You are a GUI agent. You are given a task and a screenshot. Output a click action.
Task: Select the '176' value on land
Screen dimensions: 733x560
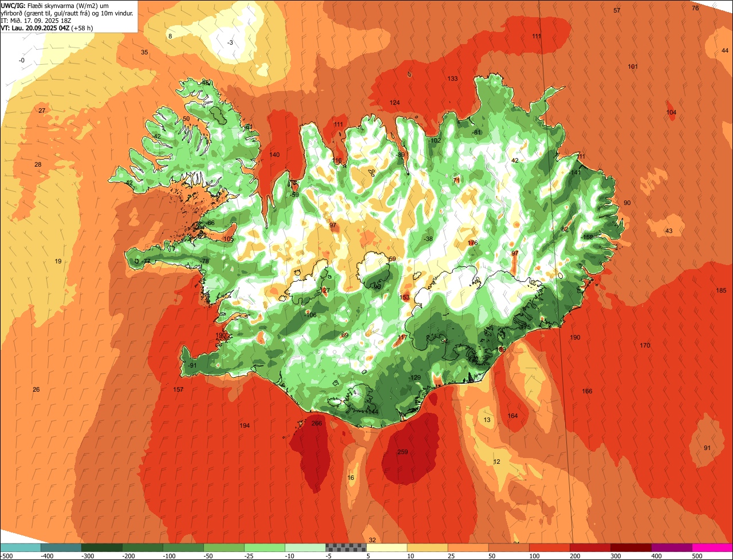pyautogui.click(x=472, y=243)
